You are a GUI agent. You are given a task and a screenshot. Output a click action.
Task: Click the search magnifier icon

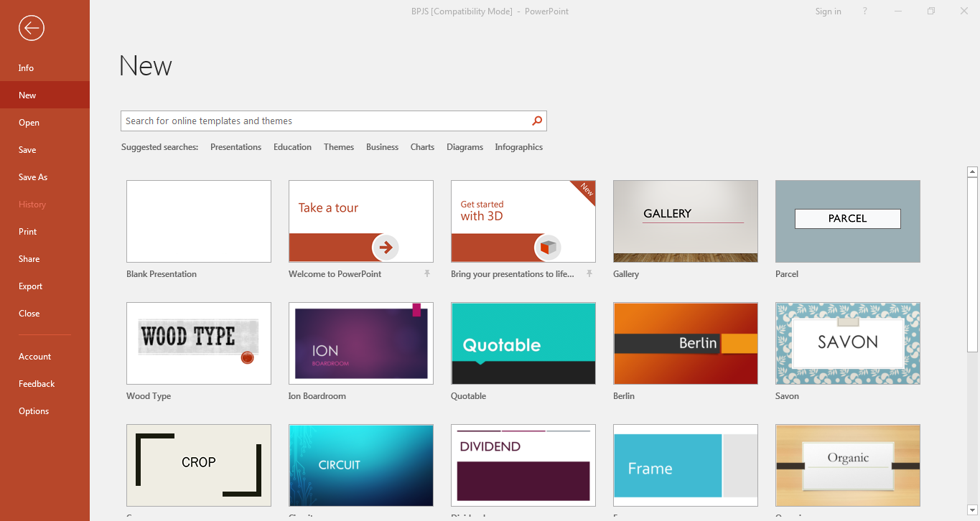click(x=536, y=121)
